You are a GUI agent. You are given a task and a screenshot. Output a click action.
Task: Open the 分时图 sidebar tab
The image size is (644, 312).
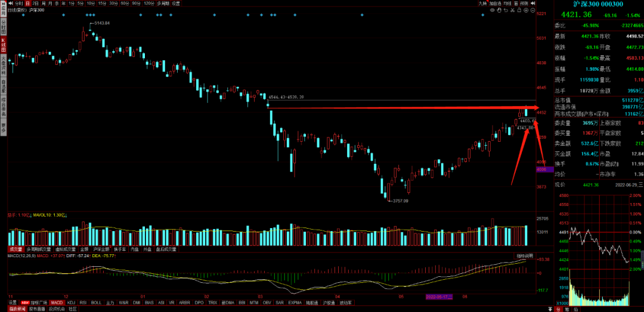[x=3, y=27]
